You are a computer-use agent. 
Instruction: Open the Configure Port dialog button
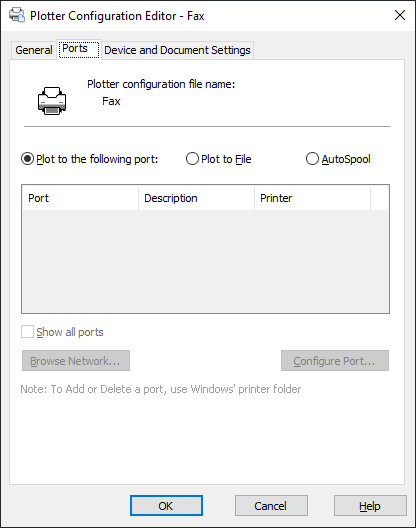[335, 361]
